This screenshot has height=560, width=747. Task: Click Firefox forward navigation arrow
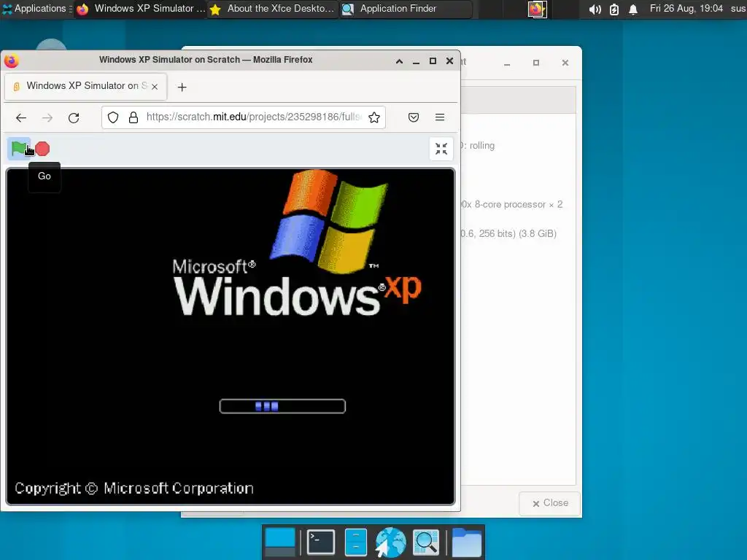click(47, 117)
